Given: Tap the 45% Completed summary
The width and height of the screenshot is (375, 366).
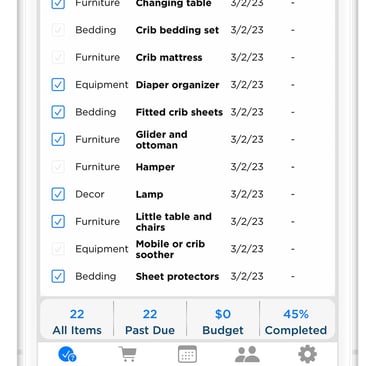Looking at the screenshot, I should pyautogui.click(x=296, y=322).
